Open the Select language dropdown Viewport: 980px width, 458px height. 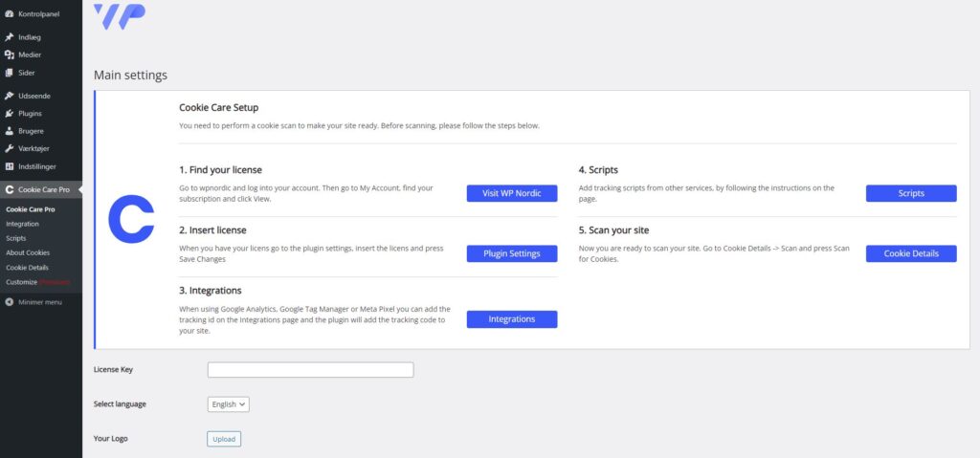coord(228,404)
